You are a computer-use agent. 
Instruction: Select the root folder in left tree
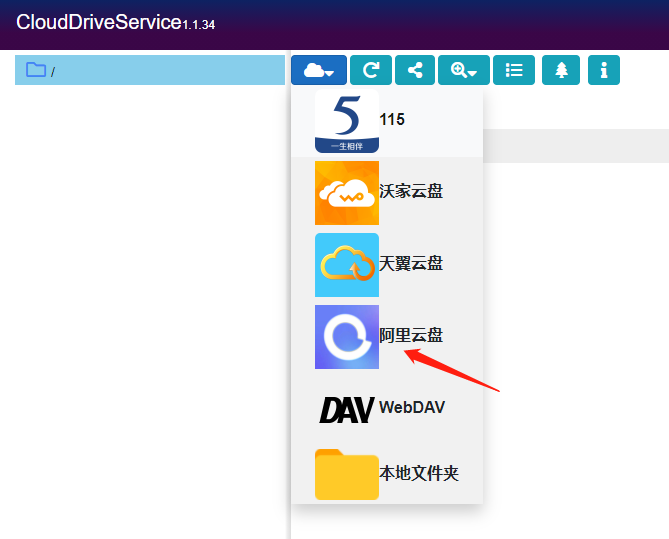point(150,71)
